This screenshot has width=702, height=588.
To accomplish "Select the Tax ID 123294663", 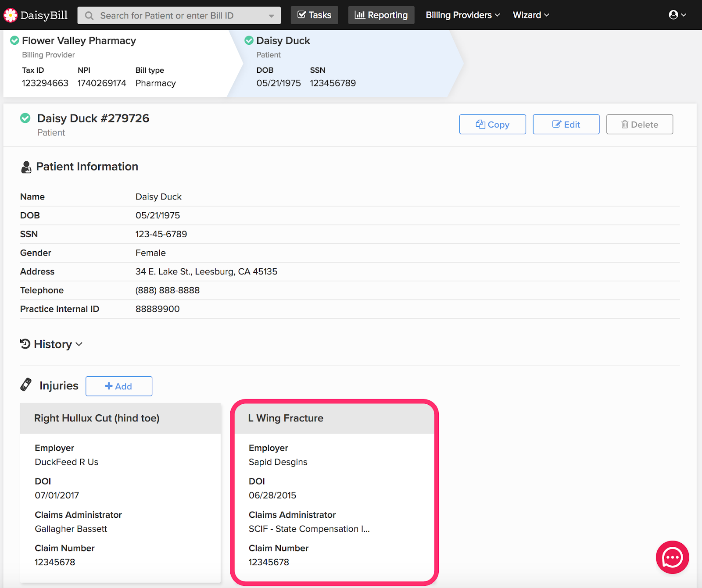I will tap(45, 83).
